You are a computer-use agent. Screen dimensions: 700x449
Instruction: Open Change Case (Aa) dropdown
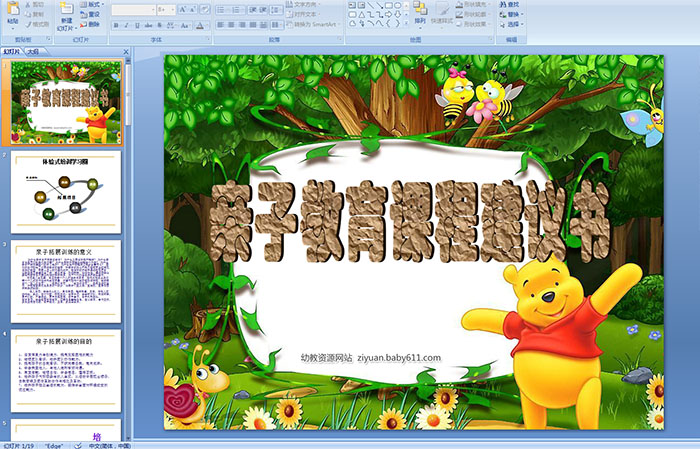tap(184, 25)
